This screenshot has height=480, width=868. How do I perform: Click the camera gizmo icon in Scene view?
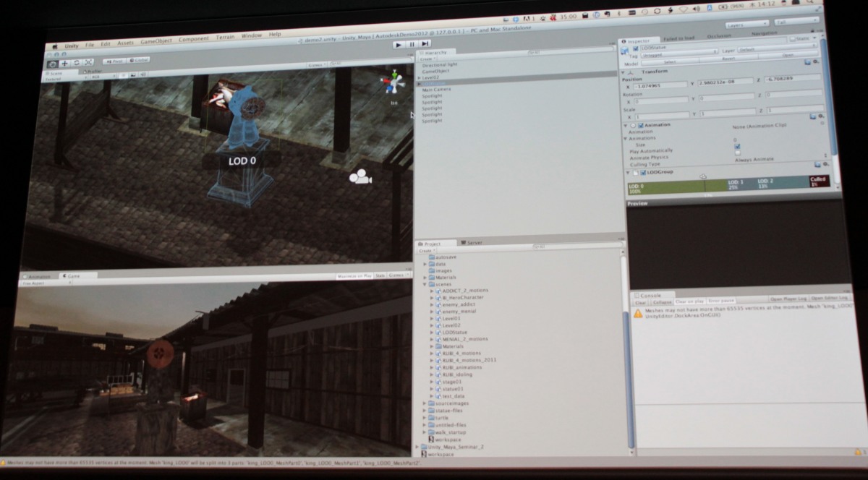[359, 177]
